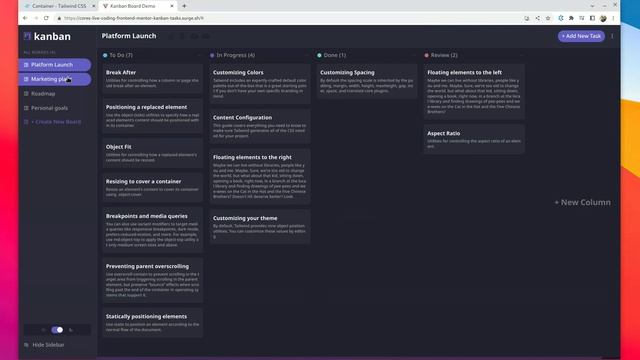Viewport: 640px width, 360px height.
Task: Click the Done (1) column heading
Action: 335,55
